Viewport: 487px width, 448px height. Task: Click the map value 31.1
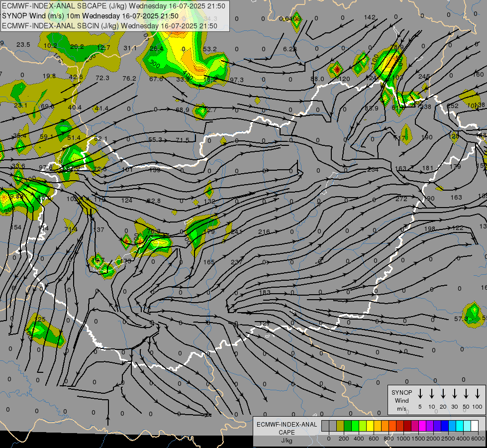(130, 48)
